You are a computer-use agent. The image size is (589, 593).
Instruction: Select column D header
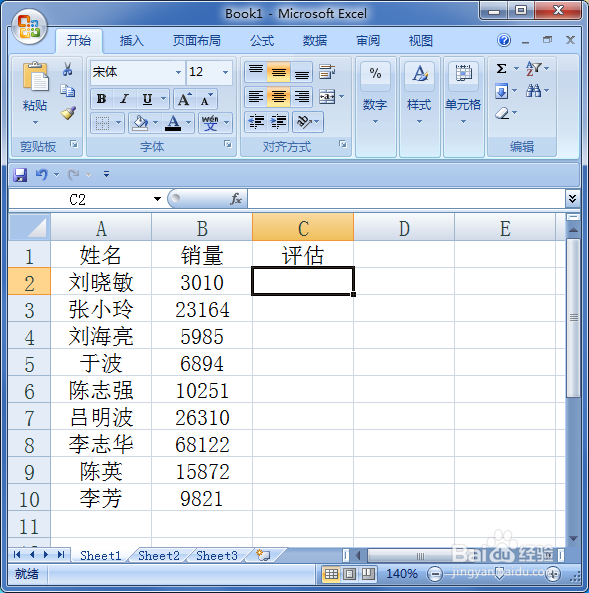(x=404, y=228)
